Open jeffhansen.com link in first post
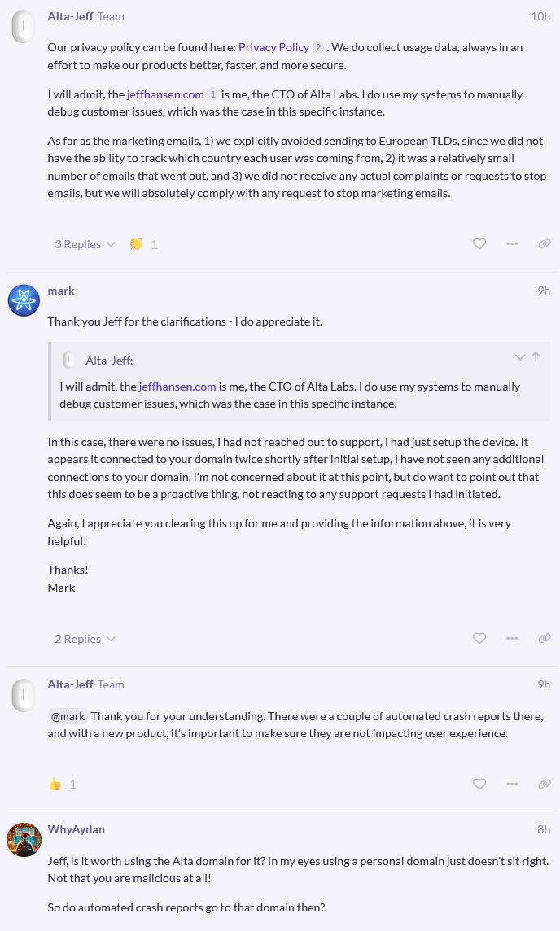The height and width of the screenshot is (931, 560). (165, 94)
